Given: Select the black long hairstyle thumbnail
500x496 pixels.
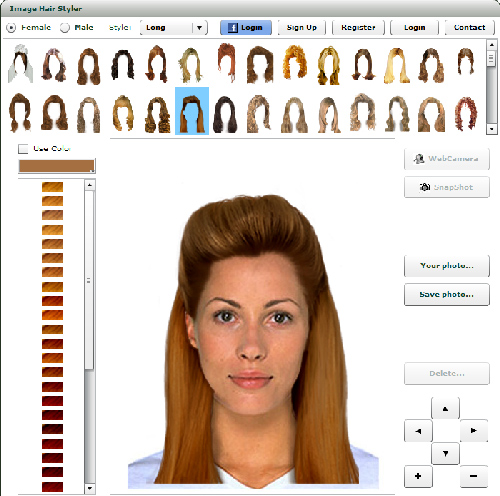Looking at the screenshot, I should [225, 114].
